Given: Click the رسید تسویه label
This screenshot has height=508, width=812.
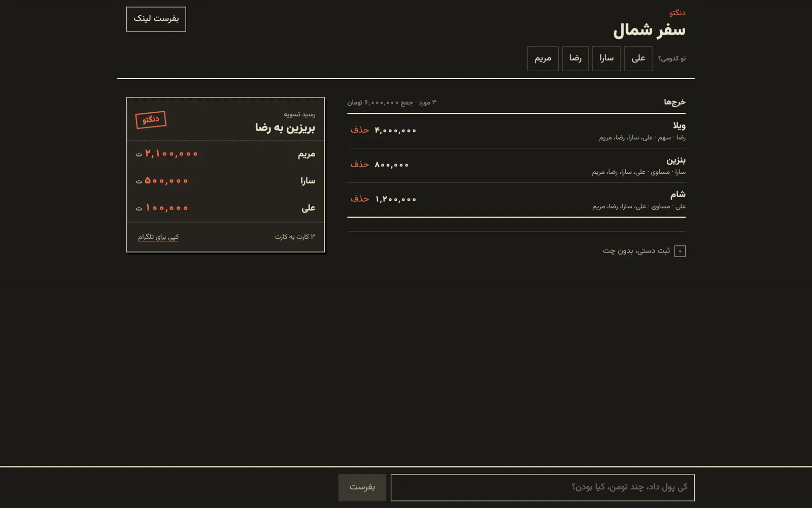Looking at the screenshot, I should click(x=299, y=114).
